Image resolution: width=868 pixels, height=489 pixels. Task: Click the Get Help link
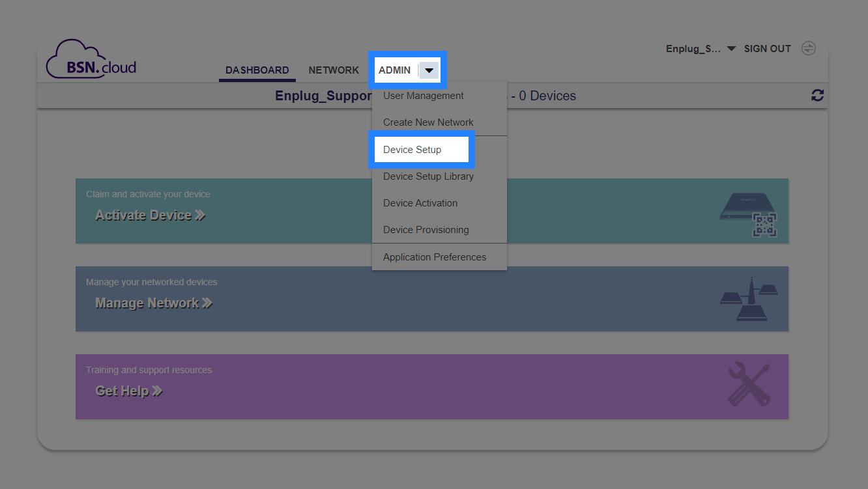coord(123,391)
